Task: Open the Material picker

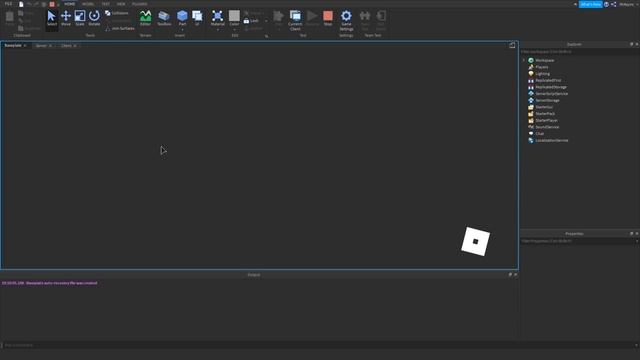Action: (218, 18)
